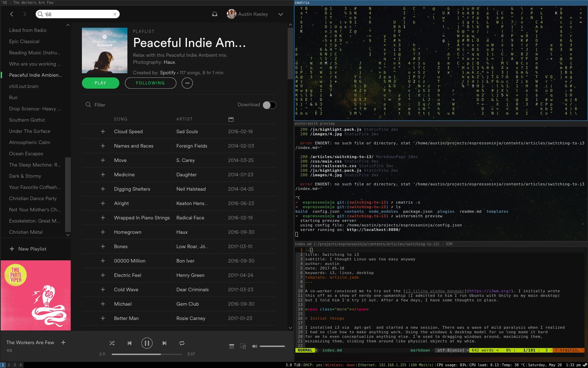Seek within the song progress bar
The width and height of the screenshot is (588, 368).
tap(147, 354)
